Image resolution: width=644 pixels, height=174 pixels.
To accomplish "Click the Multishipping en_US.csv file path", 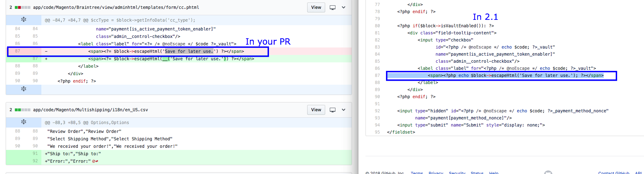I will point(90,110).
